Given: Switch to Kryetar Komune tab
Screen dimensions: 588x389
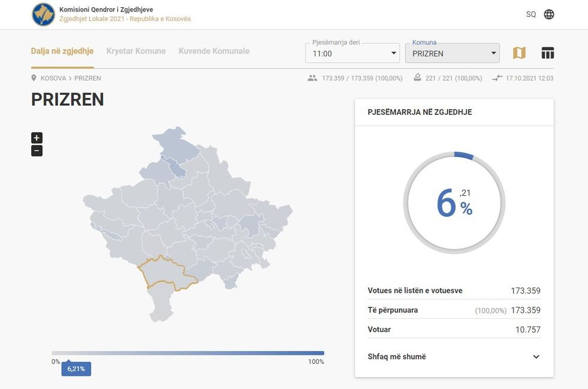Looking at the screenshot, I should 136,51.
